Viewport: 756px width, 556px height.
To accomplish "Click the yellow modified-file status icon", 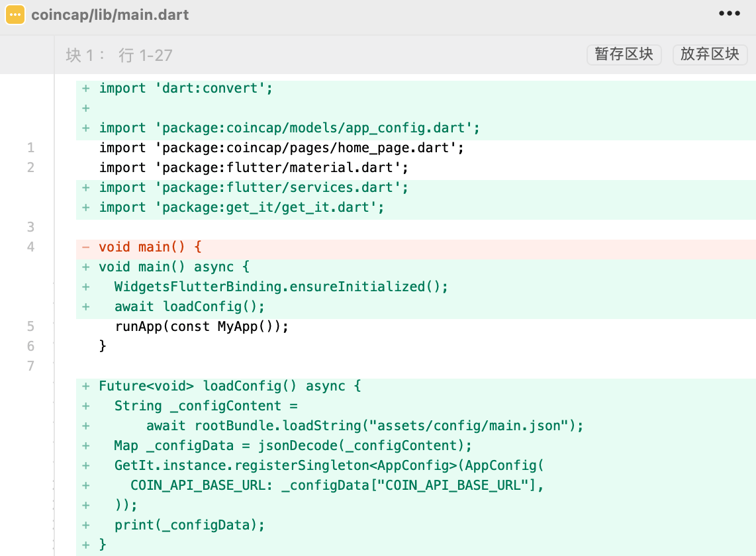I will tap(15, 15).
